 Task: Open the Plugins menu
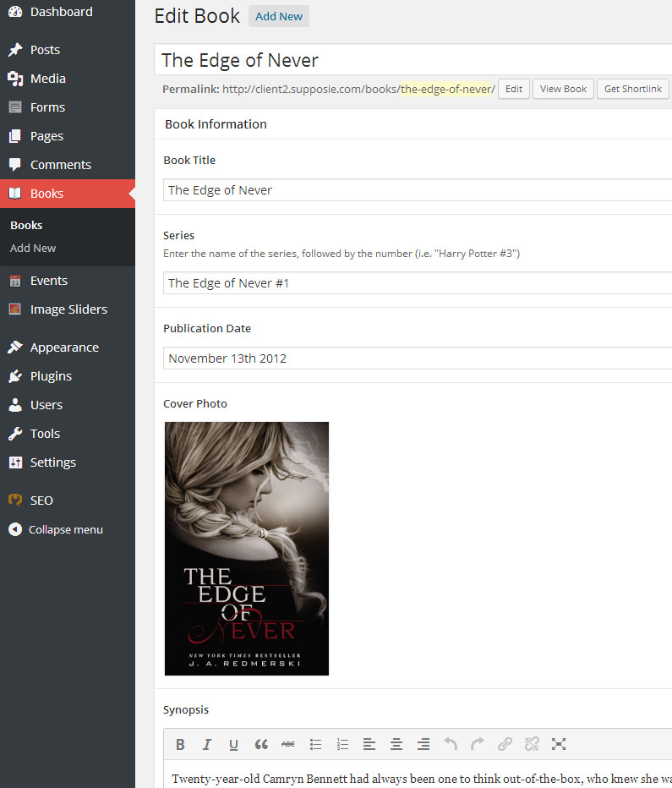[x=51, y=376]
